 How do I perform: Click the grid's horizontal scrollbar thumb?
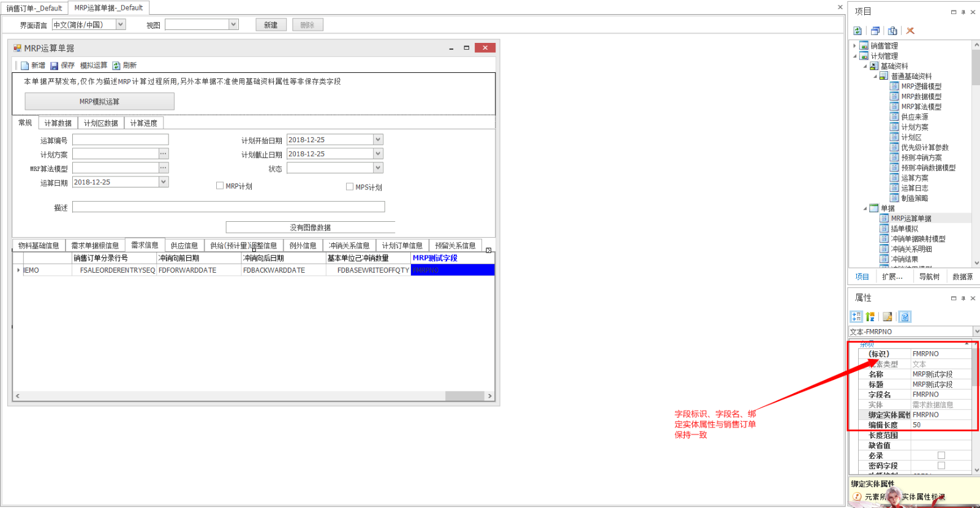(464, 396)
